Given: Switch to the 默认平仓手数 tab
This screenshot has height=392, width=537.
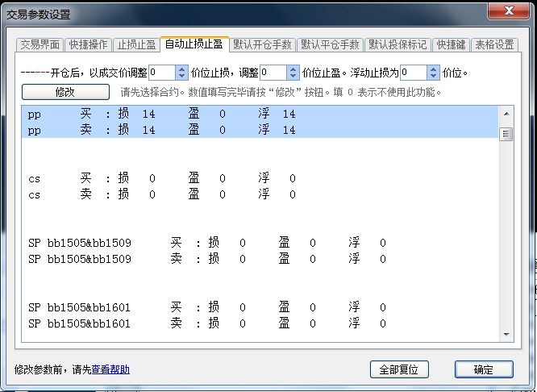Looking at the screenshot, I should pyautogui.click(x=330, y=44).
